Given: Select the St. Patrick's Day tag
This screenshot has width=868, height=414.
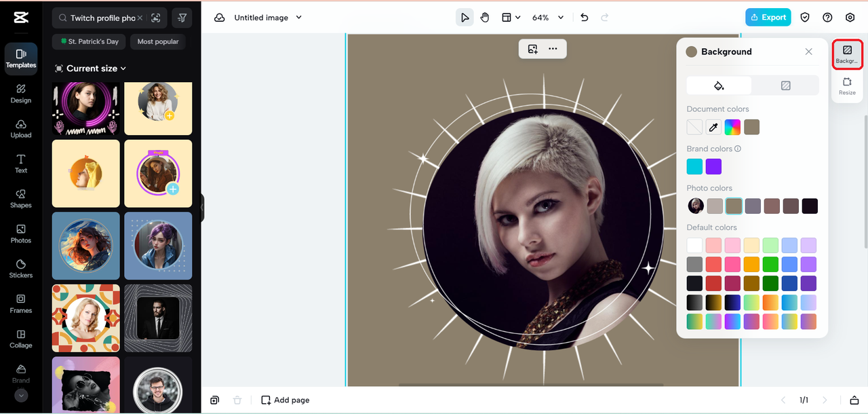Looking at the screenshot, I should [89, 41].
